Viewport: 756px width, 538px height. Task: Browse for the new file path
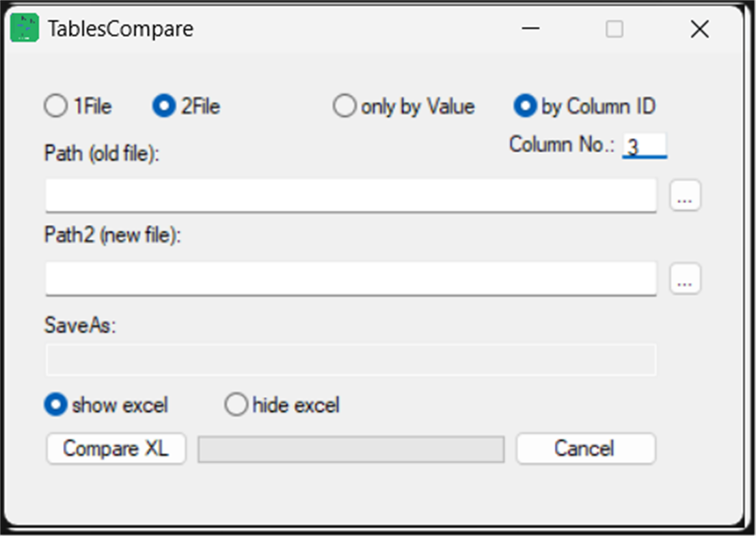(x=685, y=279)
